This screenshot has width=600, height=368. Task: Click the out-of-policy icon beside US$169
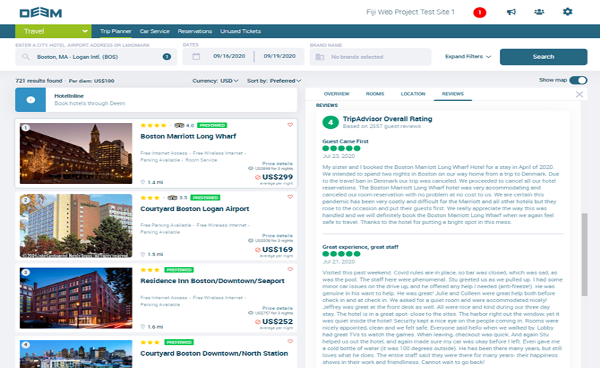pyautogui.click(x=258, y=250)
